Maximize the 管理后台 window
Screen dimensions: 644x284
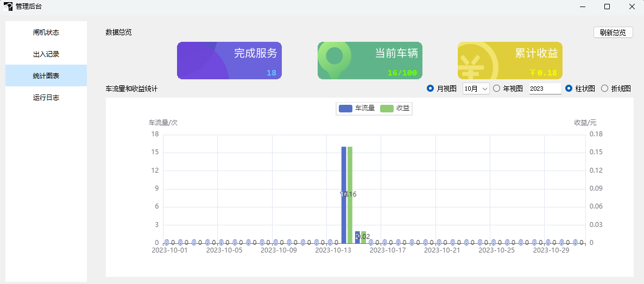click(x=607, y=7)
